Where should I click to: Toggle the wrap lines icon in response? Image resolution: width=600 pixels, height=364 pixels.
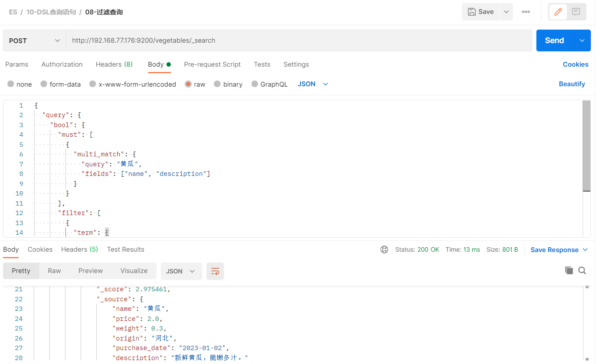pos(215,271)
